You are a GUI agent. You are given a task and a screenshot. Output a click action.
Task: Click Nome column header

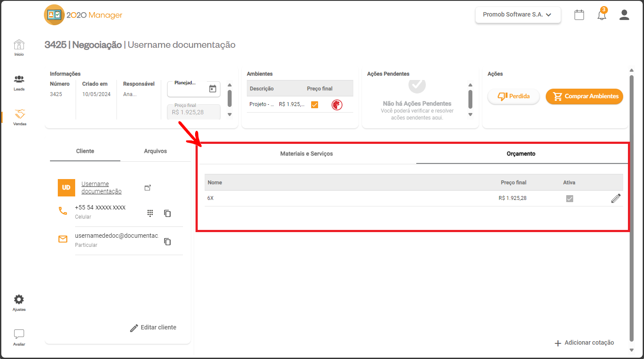(x=215, y=183)
